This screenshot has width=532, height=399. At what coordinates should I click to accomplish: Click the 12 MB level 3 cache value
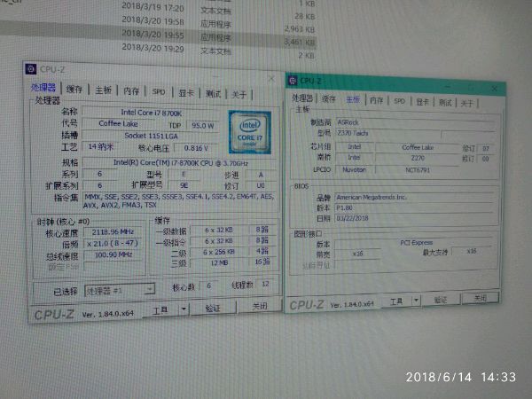pos(219,262)
